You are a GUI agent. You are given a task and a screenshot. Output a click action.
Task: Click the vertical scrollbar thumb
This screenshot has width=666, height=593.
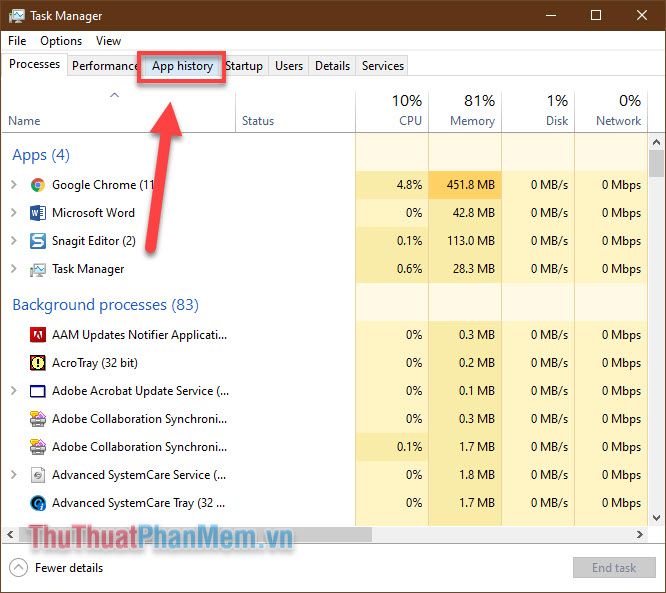point(657,164)
